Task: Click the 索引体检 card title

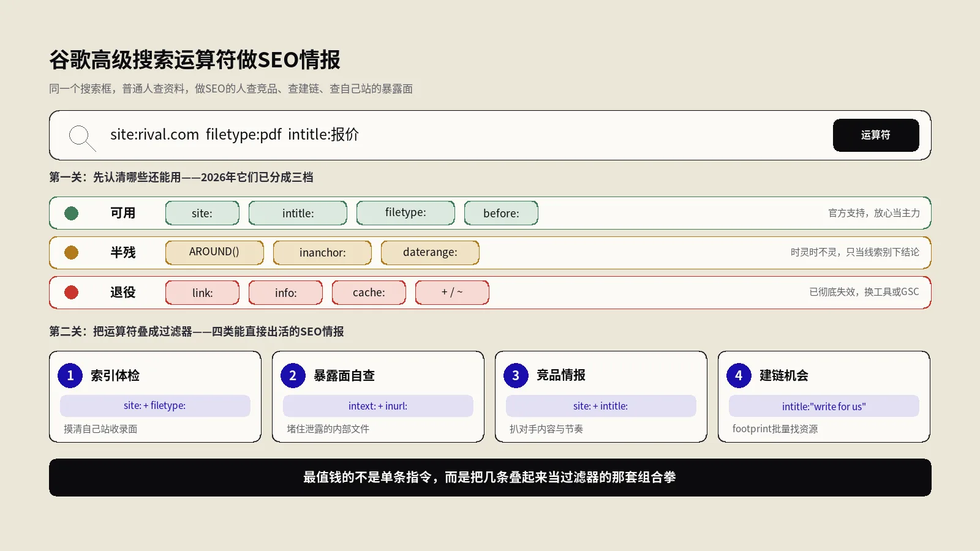Action: click(x=115, y=375)
